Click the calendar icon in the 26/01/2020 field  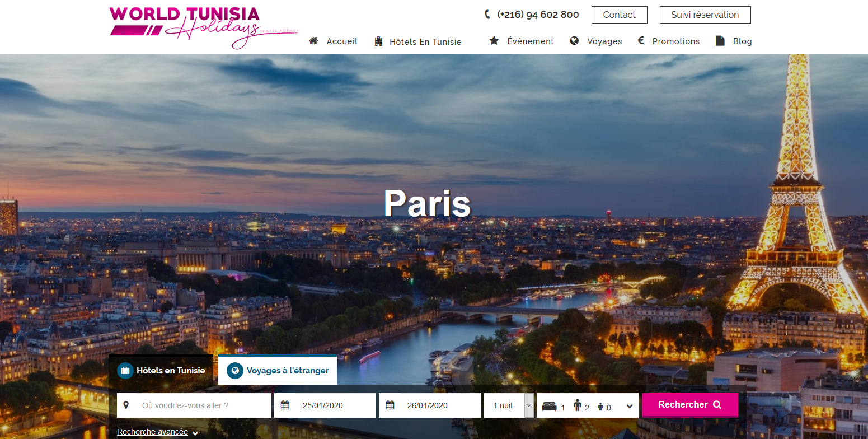[390, 405]
